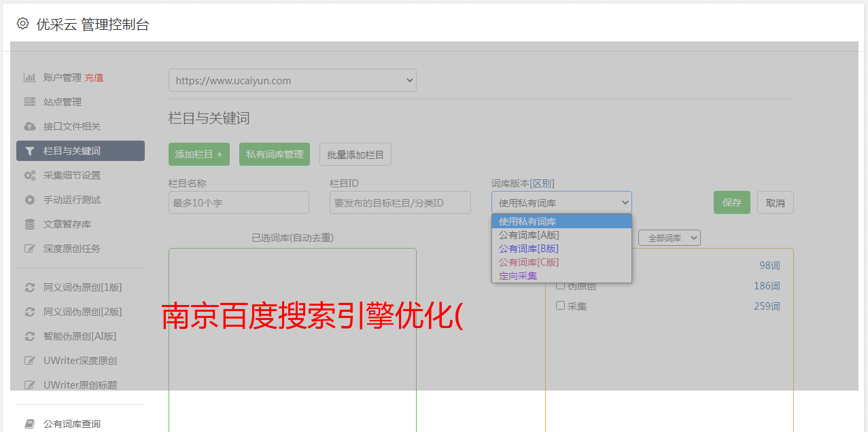Click the 栏目名称 input field
Screen dimensions: 868x432
(239, 202)
